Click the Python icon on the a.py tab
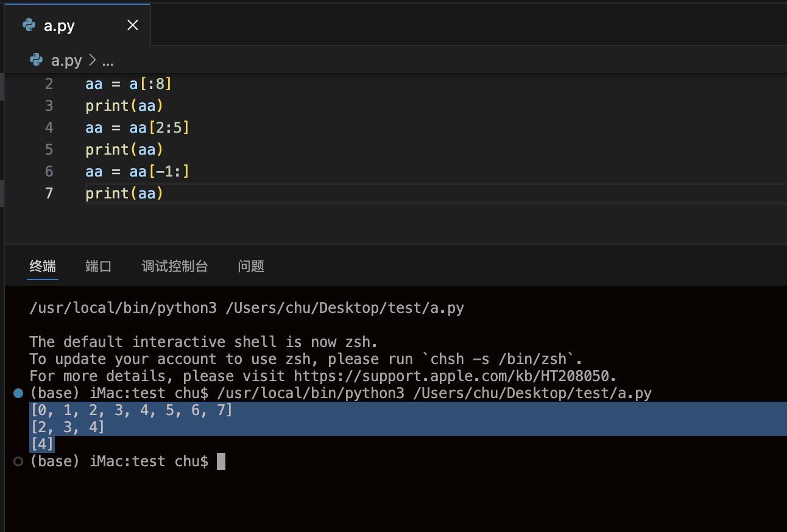 coord(29,25)
